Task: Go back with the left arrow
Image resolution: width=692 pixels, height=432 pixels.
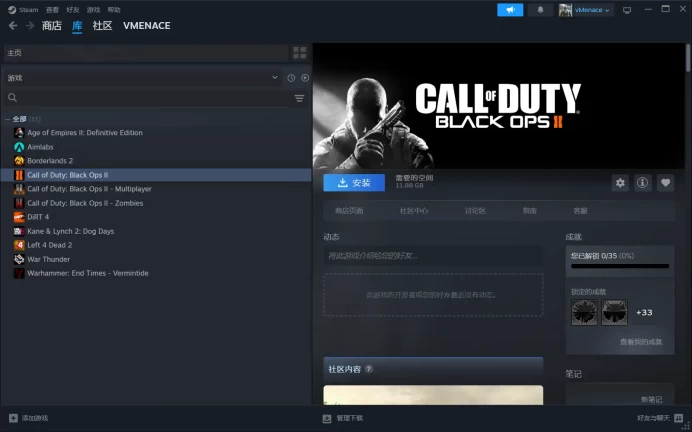Action: (13, 26)
